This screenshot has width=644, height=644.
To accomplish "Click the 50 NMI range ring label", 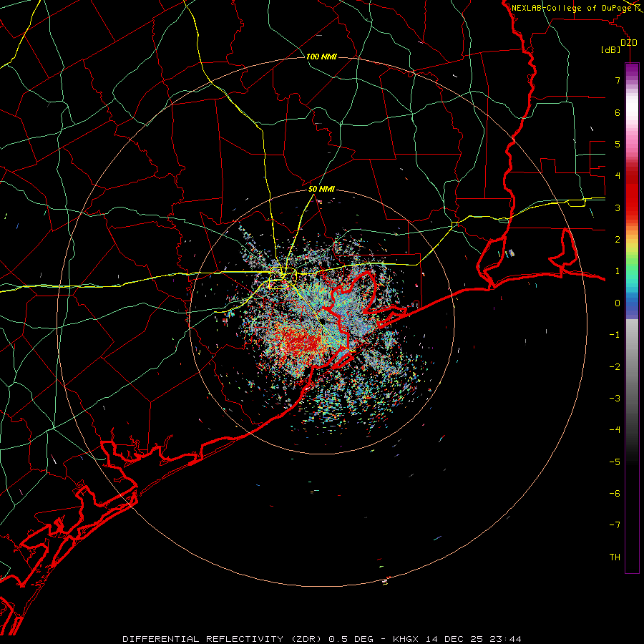I will click(321, 189).
